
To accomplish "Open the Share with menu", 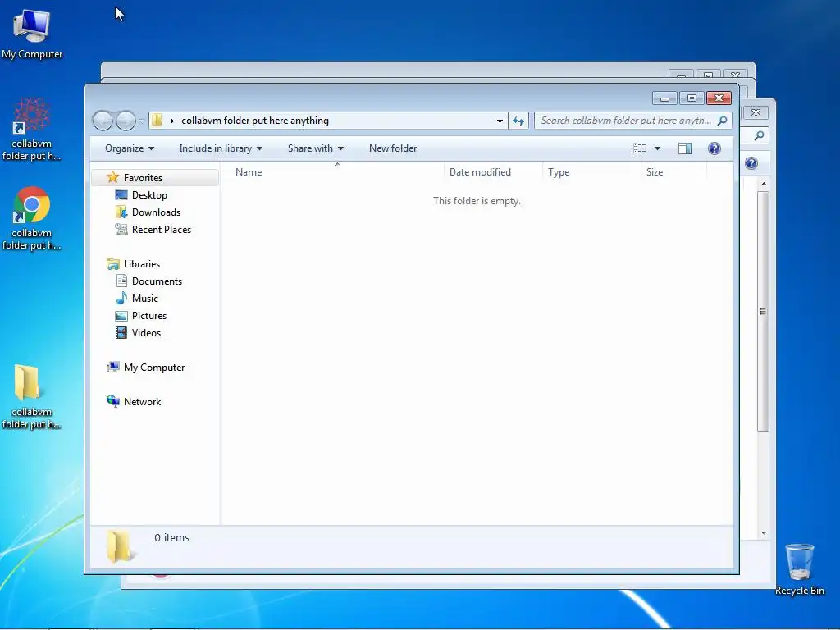I will 316,148.
